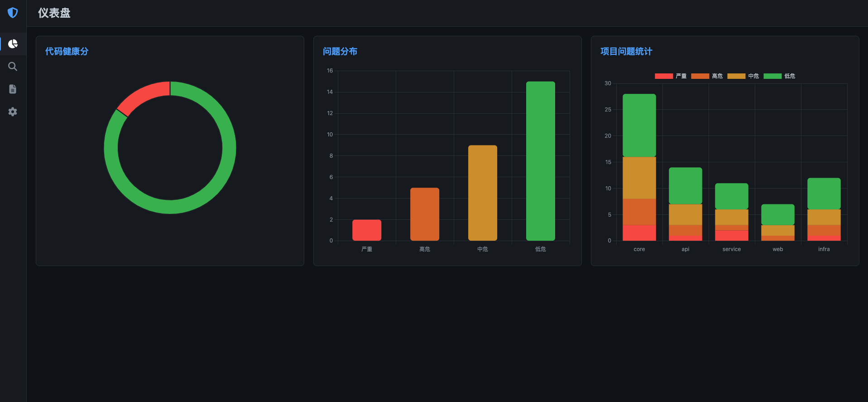Image resolution: width=868 pixels, height=402 pixels.
Task: Click the yellow 中危 bar in 问题分布
Action: (x=483, y=193)
